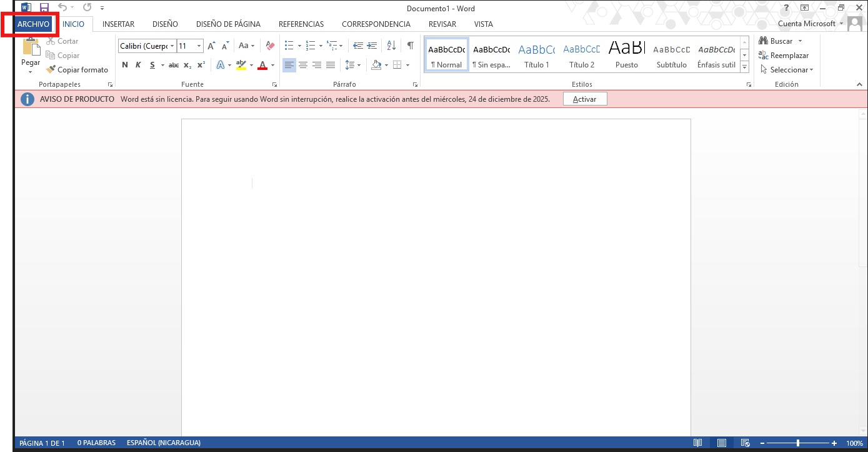Viewport: 868px width, 452px height.
Task: Open the INSERTAR ribbon tab
Action: [118, 24]
